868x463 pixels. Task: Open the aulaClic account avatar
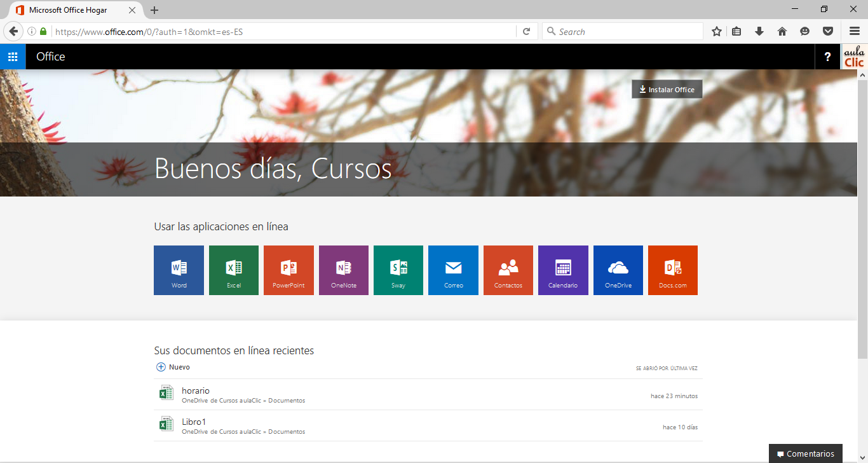(854, 57)
